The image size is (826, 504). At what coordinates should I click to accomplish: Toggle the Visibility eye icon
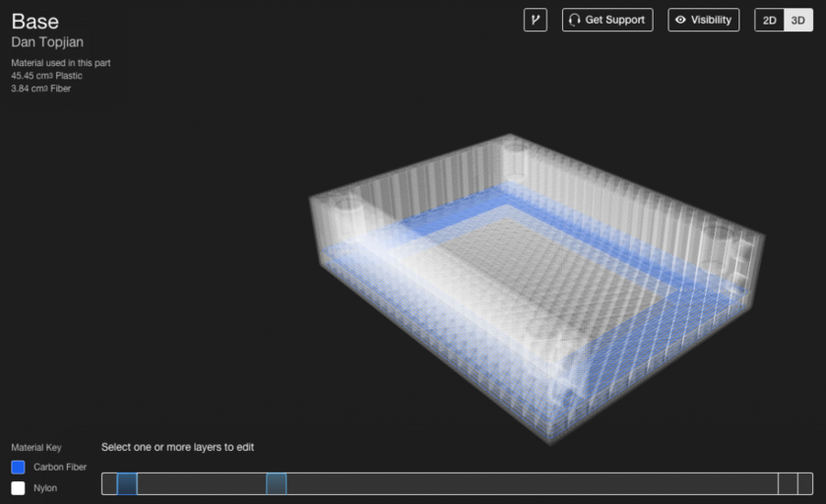click(679, 20)
